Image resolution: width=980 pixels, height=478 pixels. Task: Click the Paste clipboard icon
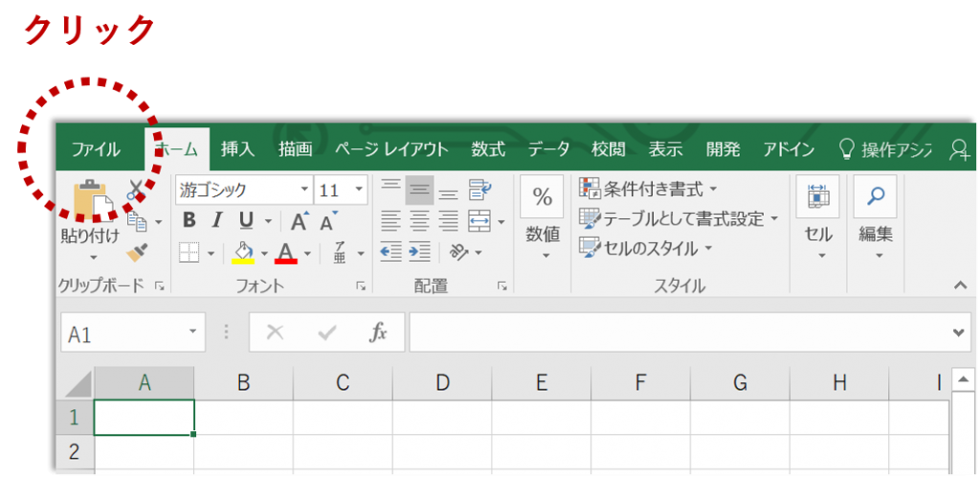tap(91, 199)
